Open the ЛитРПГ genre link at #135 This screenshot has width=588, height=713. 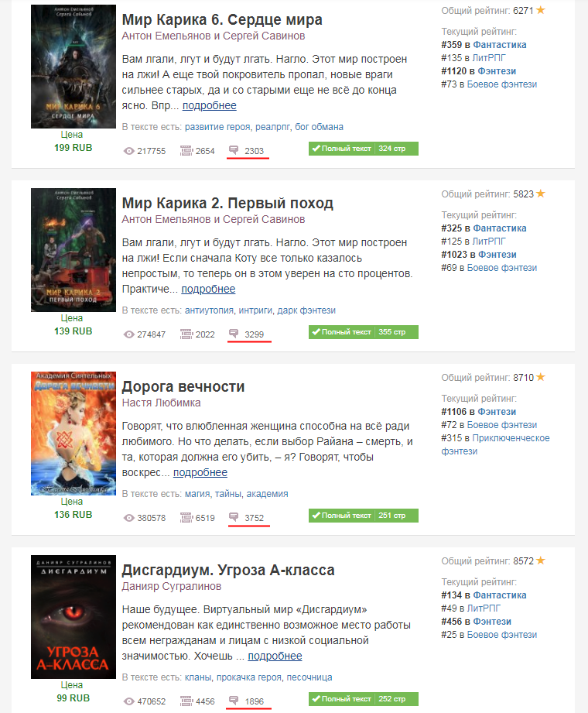489,58
